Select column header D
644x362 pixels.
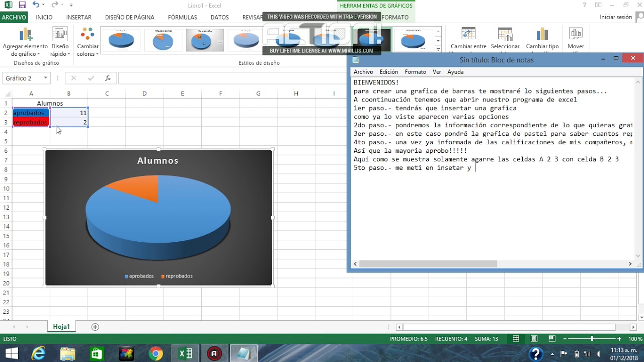[144, 94]
